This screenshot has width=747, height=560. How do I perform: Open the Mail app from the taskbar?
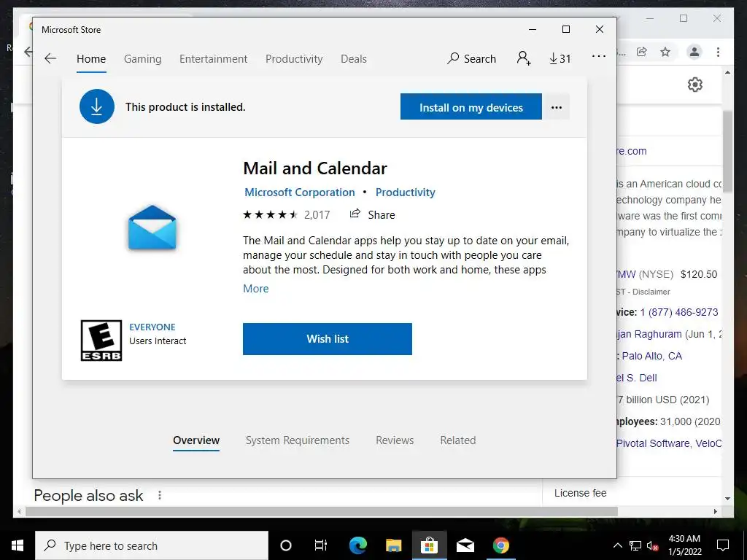465,545
